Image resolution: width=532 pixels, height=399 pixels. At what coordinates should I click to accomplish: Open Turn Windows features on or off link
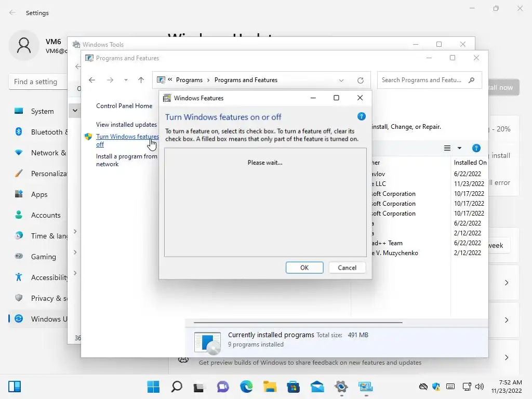pos(127,140)
